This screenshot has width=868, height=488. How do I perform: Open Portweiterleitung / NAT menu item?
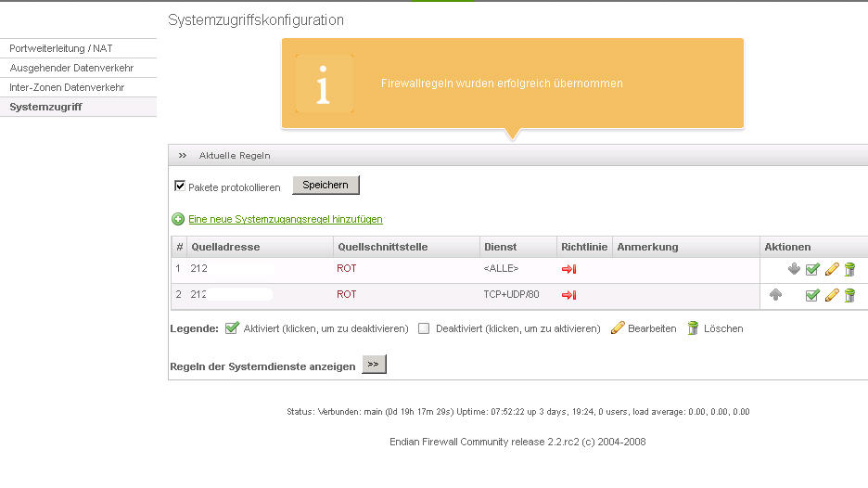click(x=61, y=48)
